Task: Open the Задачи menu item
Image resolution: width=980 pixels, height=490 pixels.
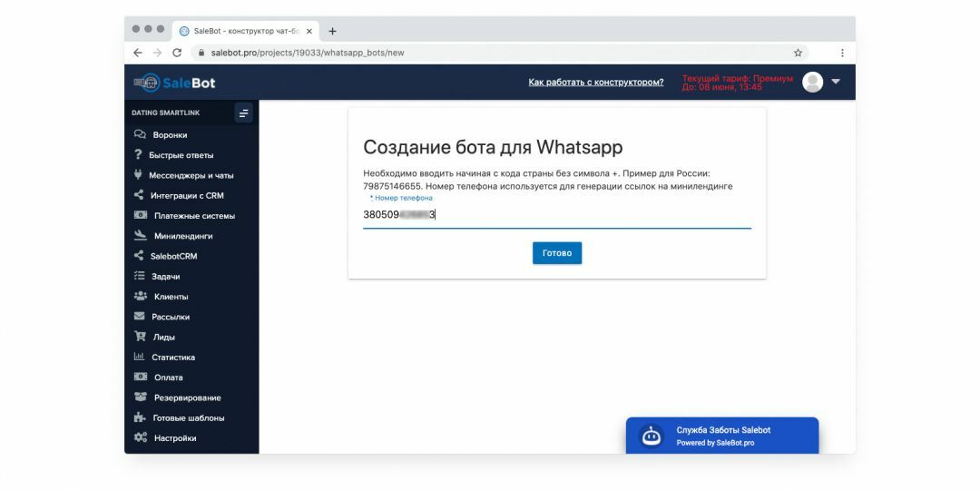Action: [166, 277]
